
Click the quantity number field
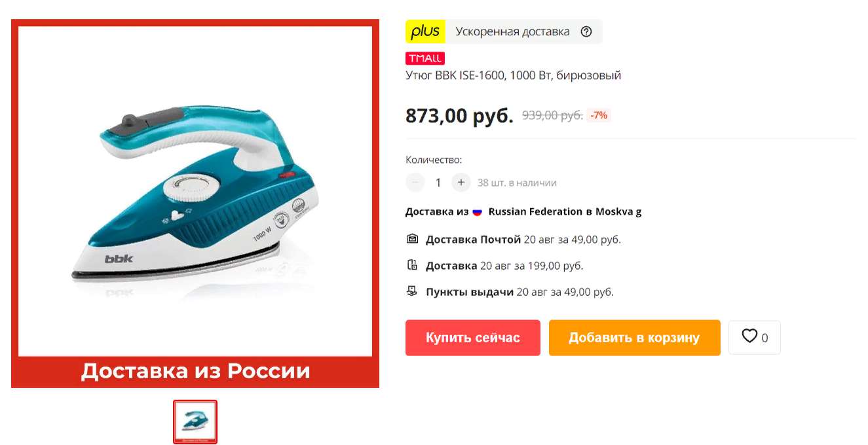[438, 183]
